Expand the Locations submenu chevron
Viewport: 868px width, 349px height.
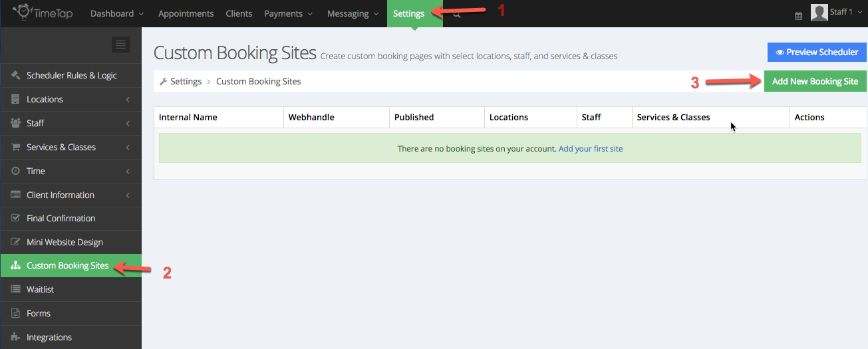(127, 100)
